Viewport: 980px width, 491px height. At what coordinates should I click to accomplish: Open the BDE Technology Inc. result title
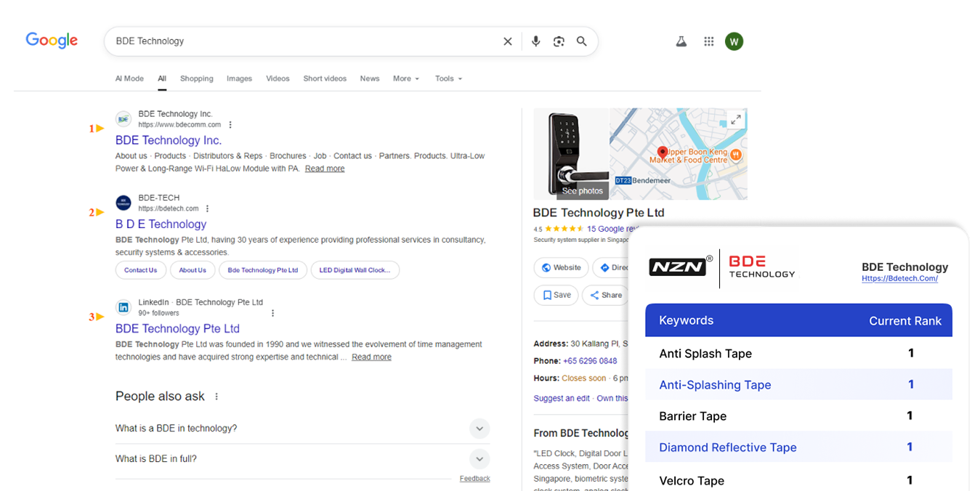(x=169, y=140)
